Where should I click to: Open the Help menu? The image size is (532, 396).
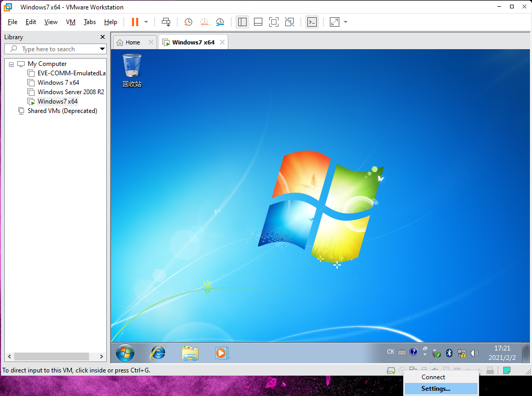(x=110, y=22)
